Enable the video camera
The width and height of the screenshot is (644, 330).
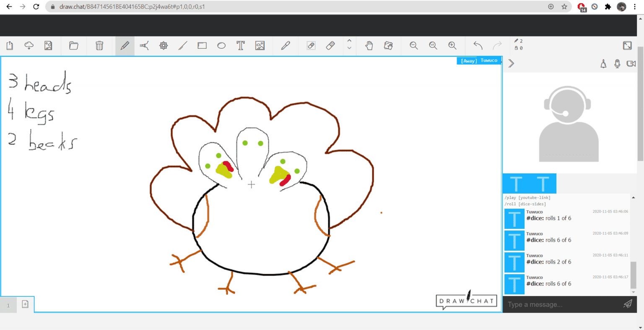pyautogui.click(x=631, y=64)
